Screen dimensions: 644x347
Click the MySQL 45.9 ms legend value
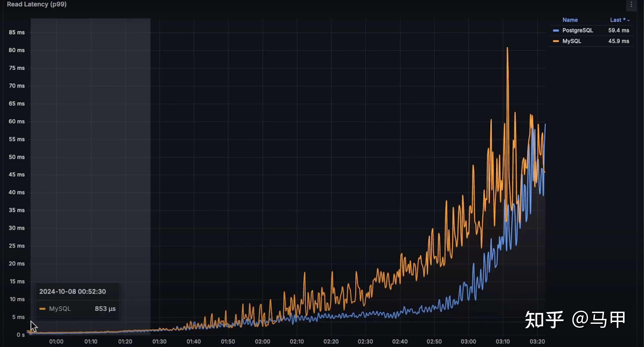[619, 41]
